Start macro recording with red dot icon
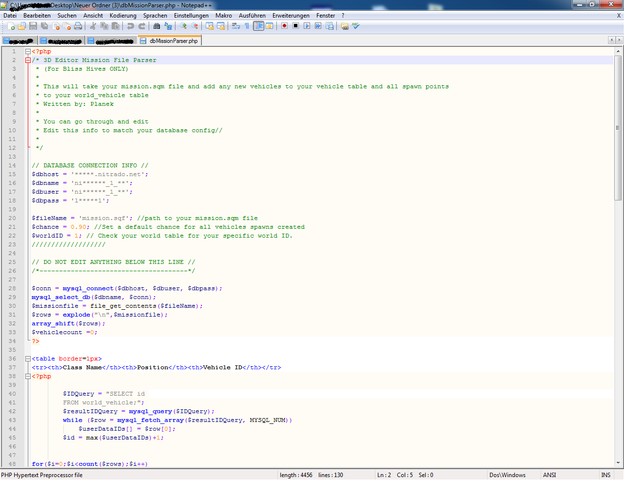 point(284,26)
